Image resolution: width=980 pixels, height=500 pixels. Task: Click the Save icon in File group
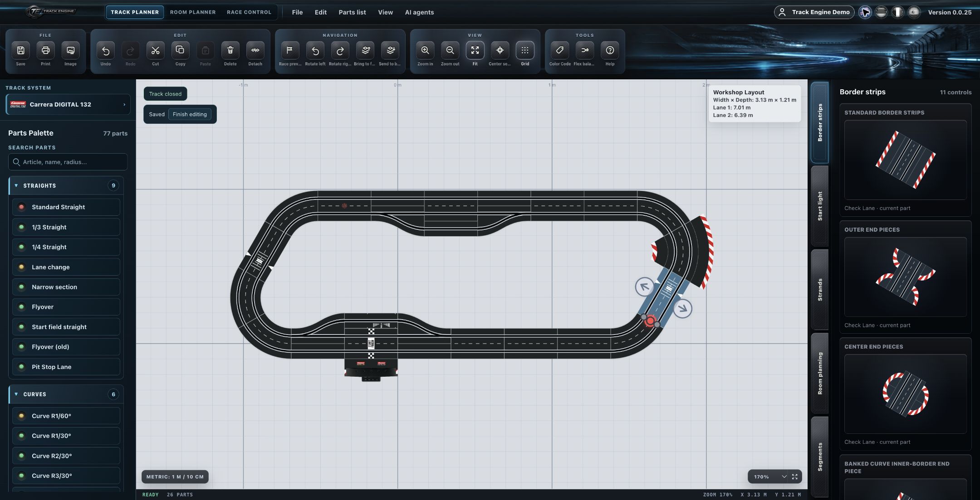coord(20,51)
